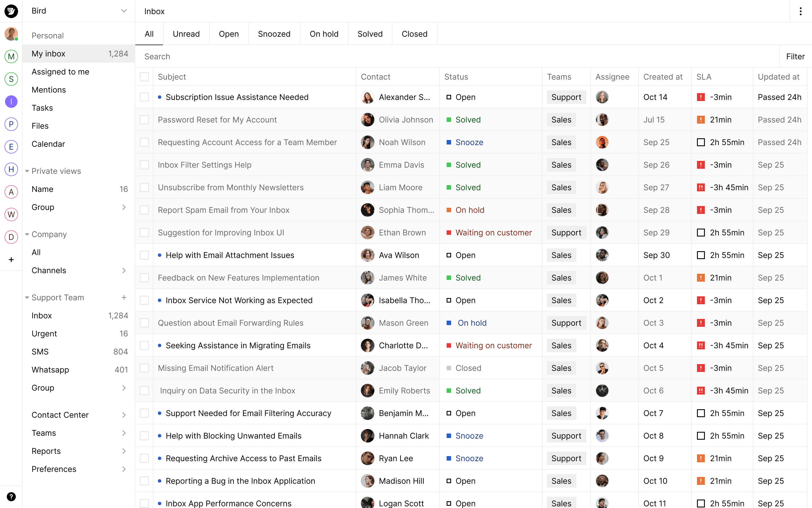Open the Urgent view

pos(79,334)
